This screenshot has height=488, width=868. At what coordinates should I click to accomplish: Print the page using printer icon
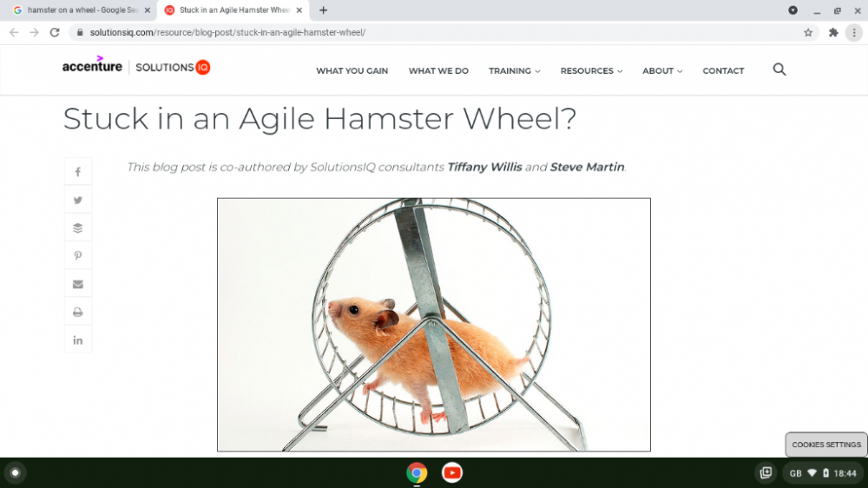coord(77,313)
